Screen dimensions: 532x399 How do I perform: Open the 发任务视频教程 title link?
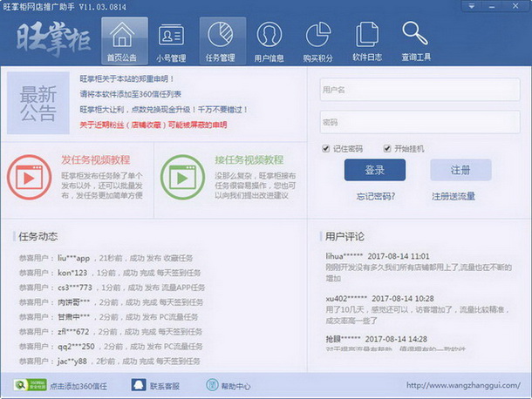96,160
